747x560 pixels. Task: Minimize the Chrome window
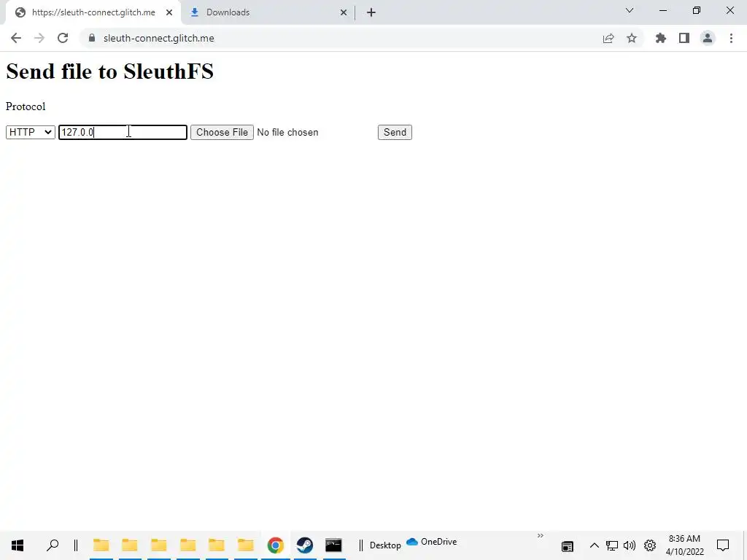[662, 10]
